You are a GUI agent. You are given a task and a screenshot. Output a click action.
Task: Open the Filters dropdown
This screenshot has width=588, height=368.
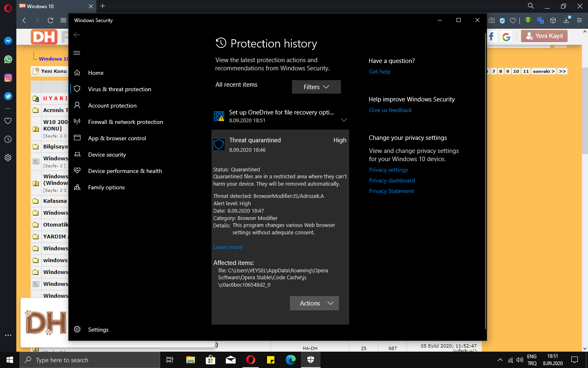coord(316,87)
